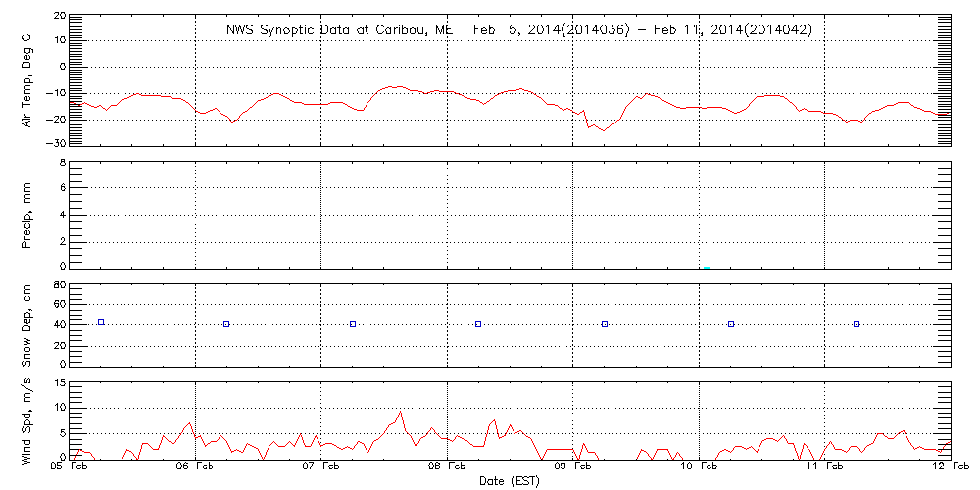Click the snow depth marker for 05-Feb
Screen dimensions: 980x490
tap(101, 322)
